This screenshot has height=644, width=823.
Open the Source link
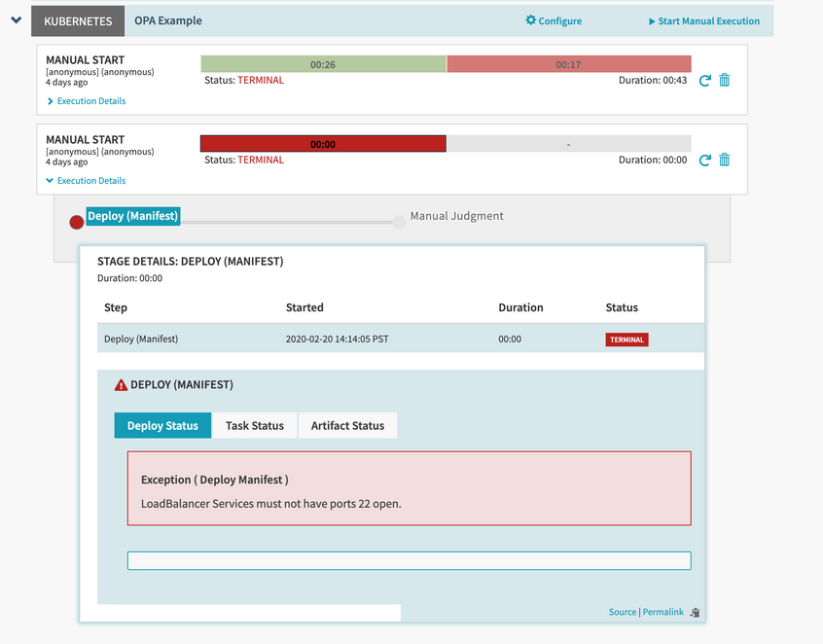[x=622, y=612]
